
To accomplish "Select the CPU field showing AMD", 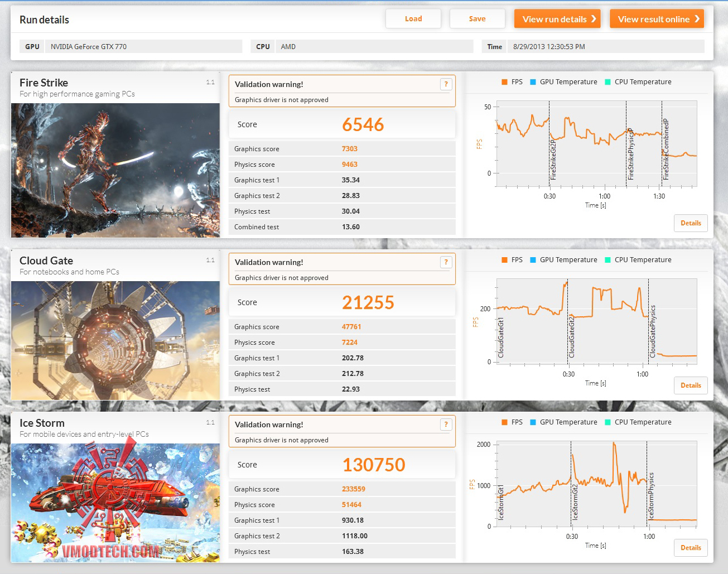I will click(374, 46).
